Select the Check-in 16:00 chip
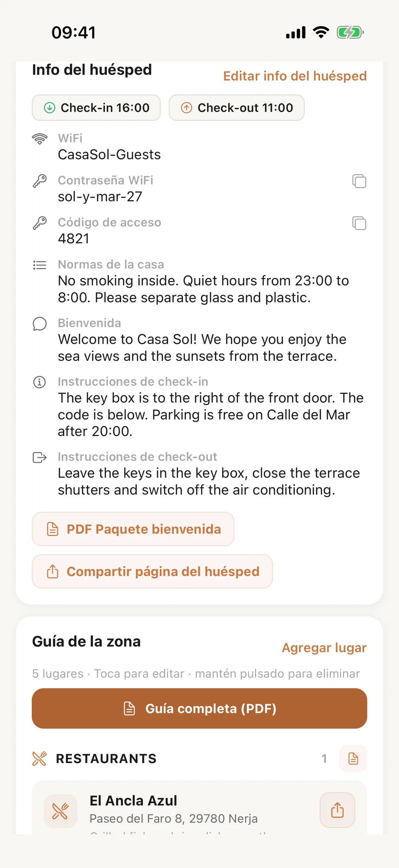This screenshot has width=399, height=868. (96, 108)
